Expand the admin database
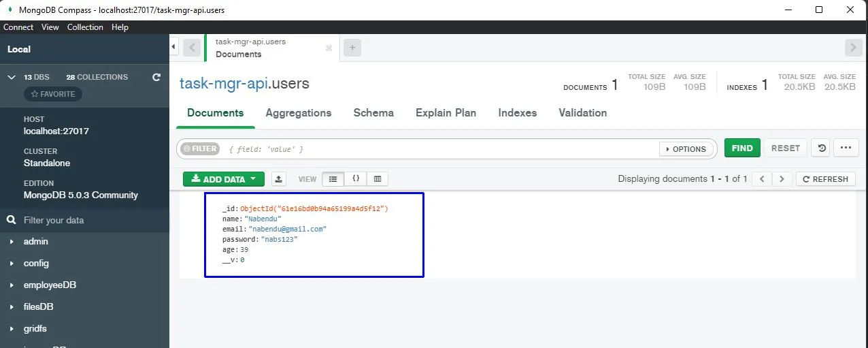 [x=12, y=242]
